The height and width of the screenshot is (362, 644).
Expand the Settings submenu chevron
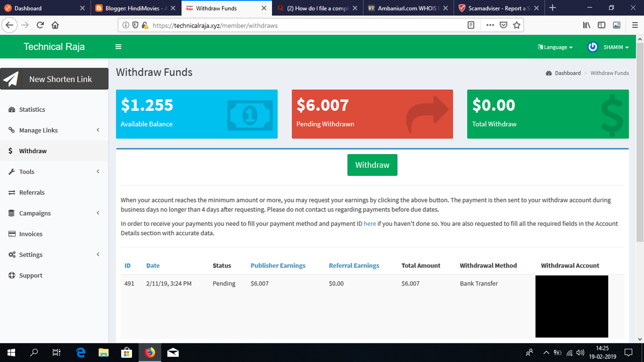(98, 255)
